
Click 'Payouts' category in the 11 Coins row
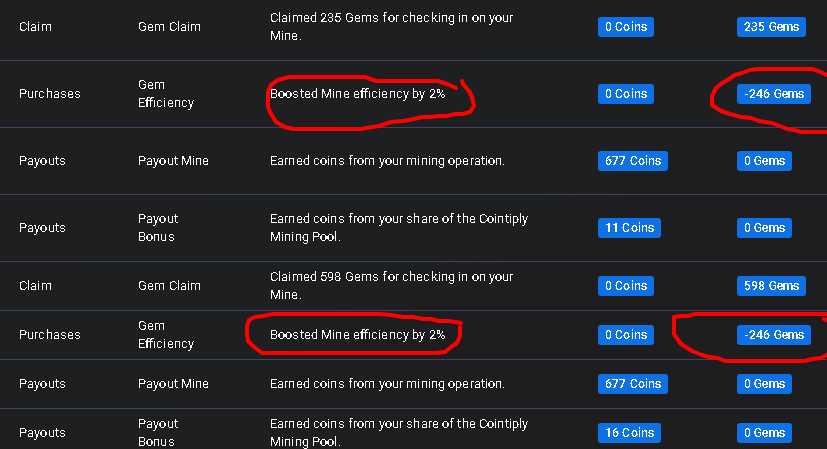[x=42, y=228]
